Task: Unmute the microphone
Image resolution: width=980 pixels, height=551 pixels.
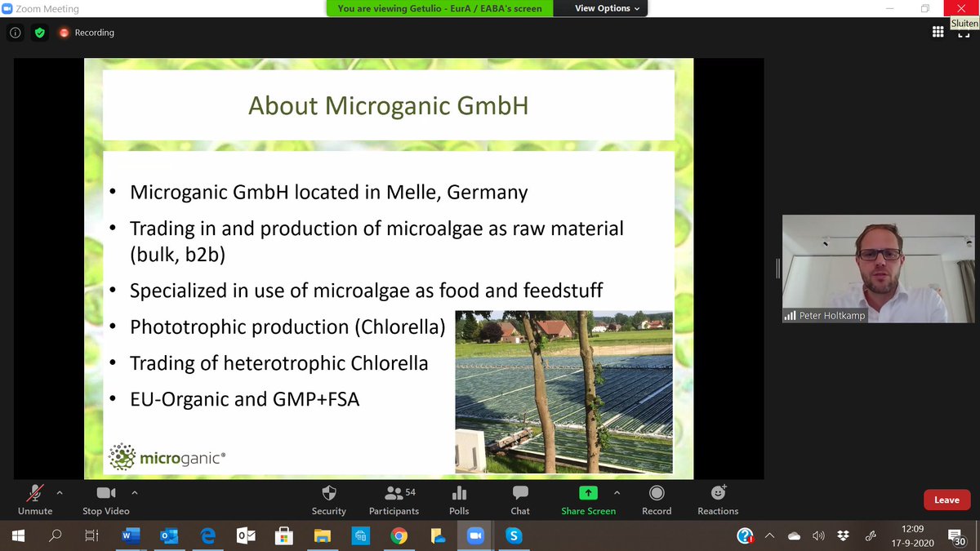Action: pyautogui.click(x=35, y=500)
